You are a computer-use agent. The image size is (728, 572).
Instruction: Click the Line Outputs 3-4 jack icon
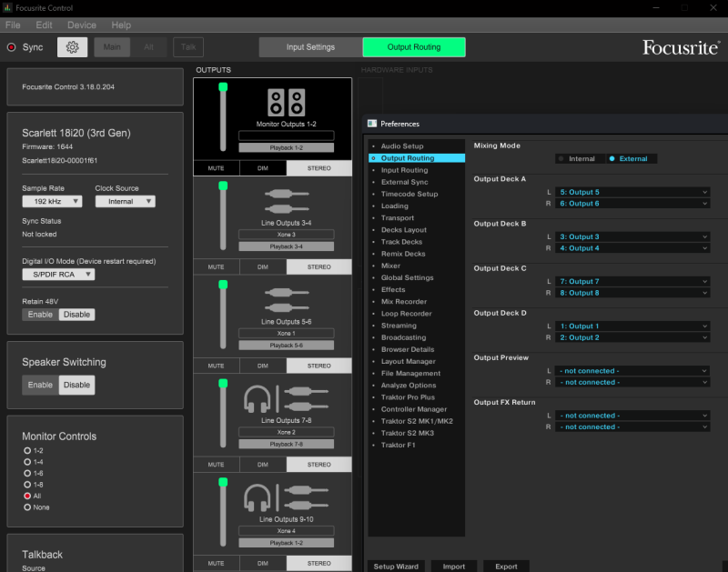pyautogui.click(x=287, y=201)
